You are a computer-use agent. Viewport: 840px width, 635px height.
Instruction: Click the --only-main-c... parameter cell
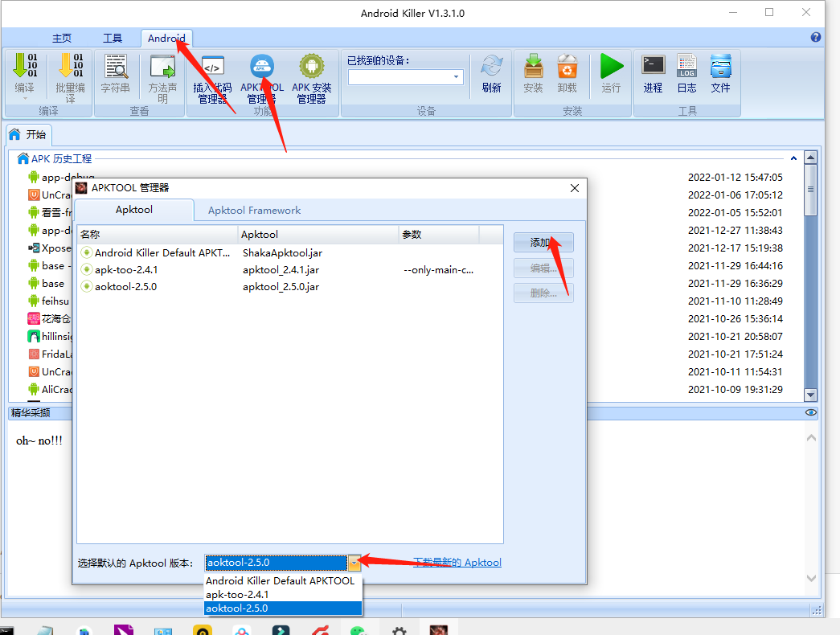click(438, 270)
